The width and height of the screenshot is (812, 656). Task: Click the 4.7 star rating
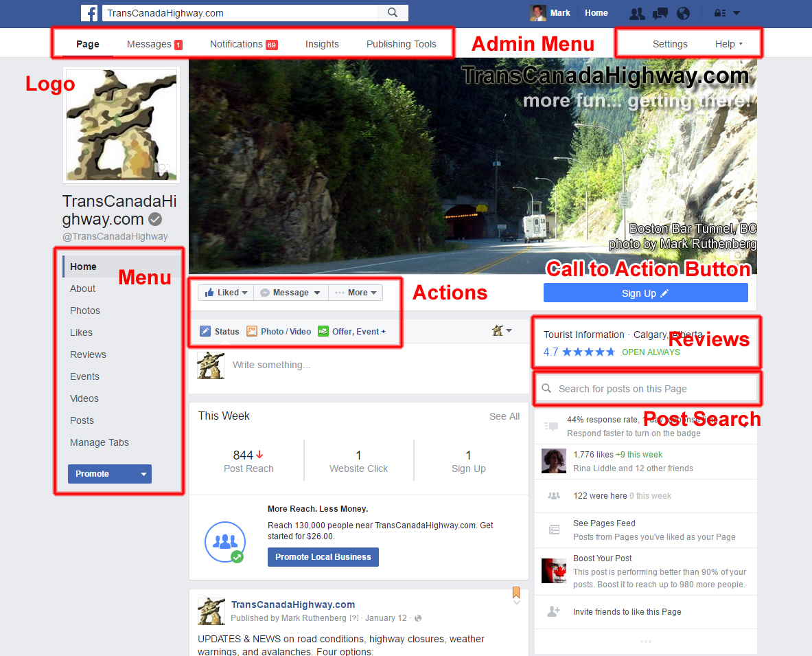pos(579,352)
